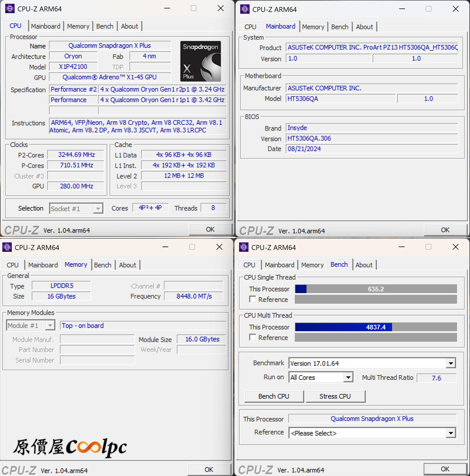Click the P-Cores clock value 710.51 MHz
This screenshot has width=470, height=476.
pyautogui.click(x=76, y=165)
